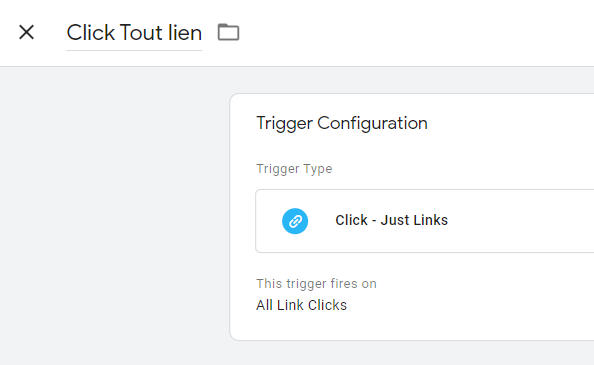Select the 'Click - Just Links' trigger type label
This screenshot has height=365, width=594.
[391, 220]
